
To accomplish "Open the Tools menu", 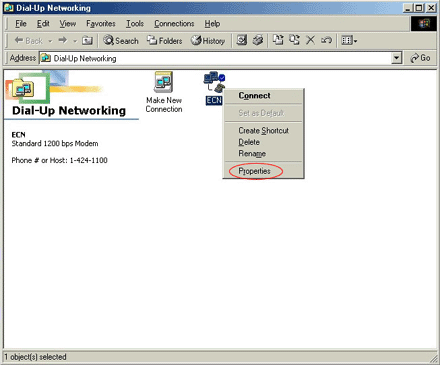I will (135, 24).
